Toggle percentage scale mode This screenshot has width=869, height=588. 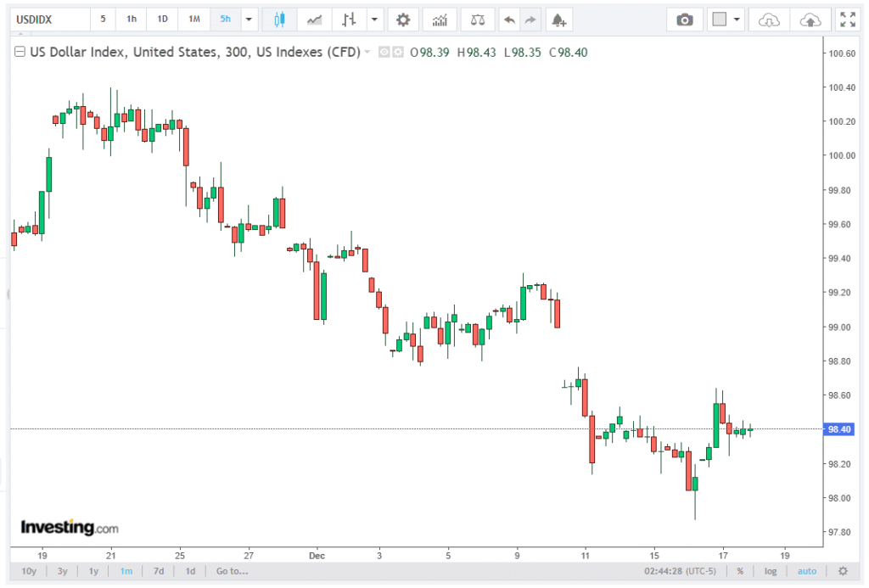coord(740,571)
